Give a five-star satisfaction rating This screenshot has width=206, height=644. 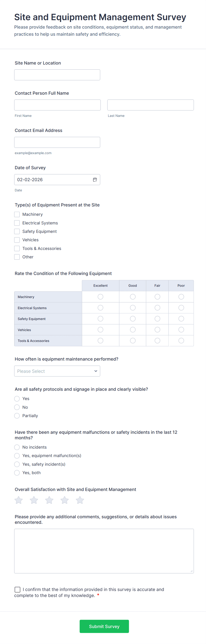tap(80, 500)
